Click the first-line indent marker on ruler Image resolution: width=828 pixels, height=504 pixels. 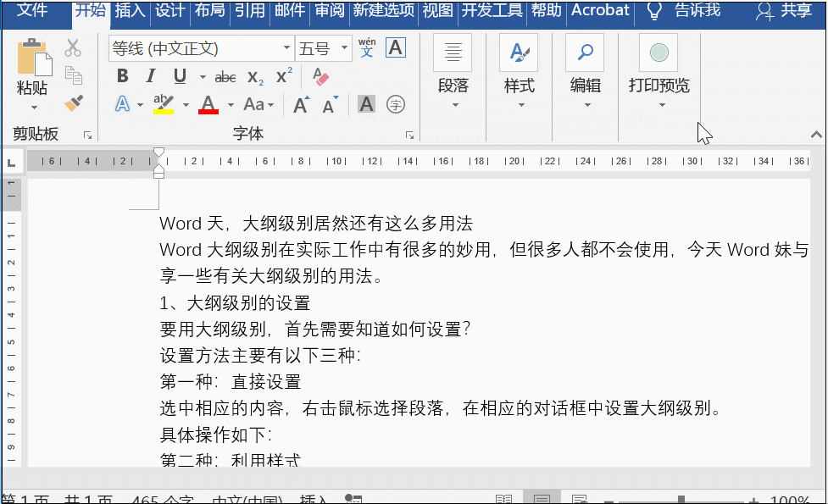point(158,152)
